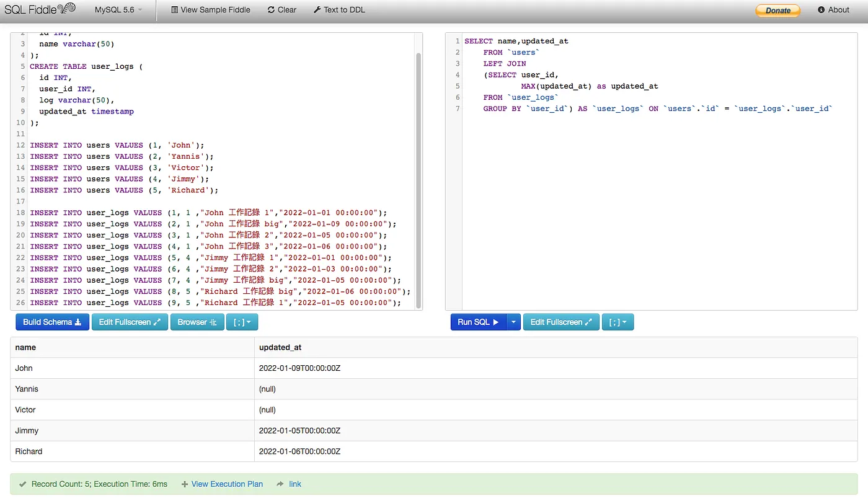Click the 'MAX(updated_at) as updated_at' line

tap(590, 86)
